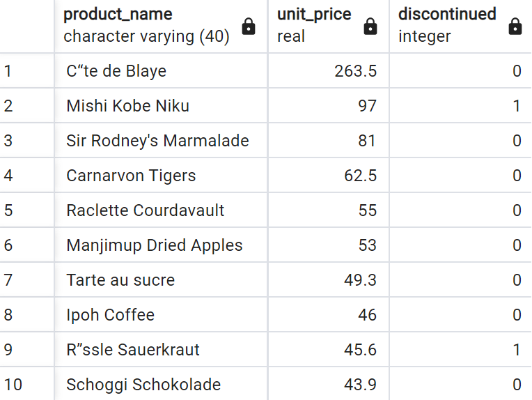Select row number 1
The width and height of the screenshot is (532, 400).
coord(26,71)
